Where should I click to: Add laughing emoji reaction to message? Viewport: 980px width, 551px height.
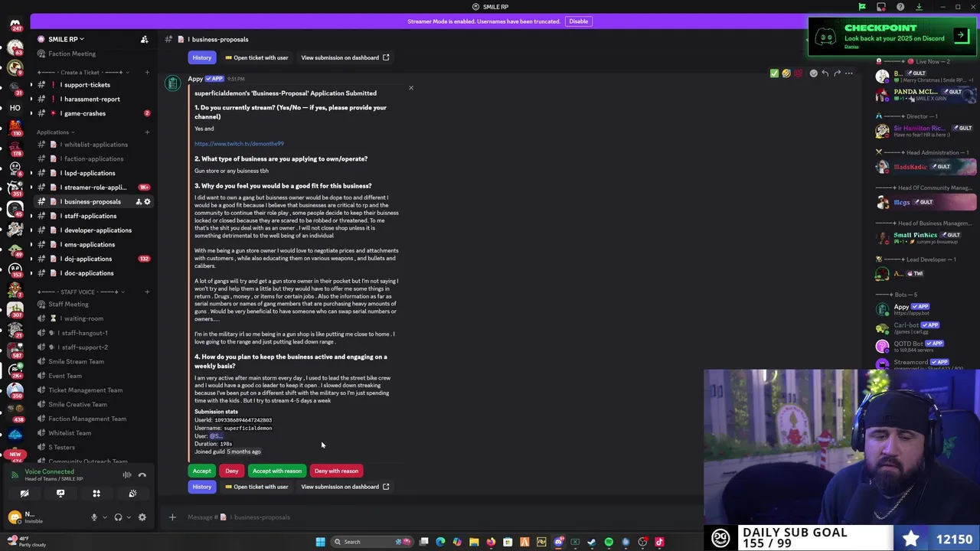pyautogui.click(x=786, y=73)
